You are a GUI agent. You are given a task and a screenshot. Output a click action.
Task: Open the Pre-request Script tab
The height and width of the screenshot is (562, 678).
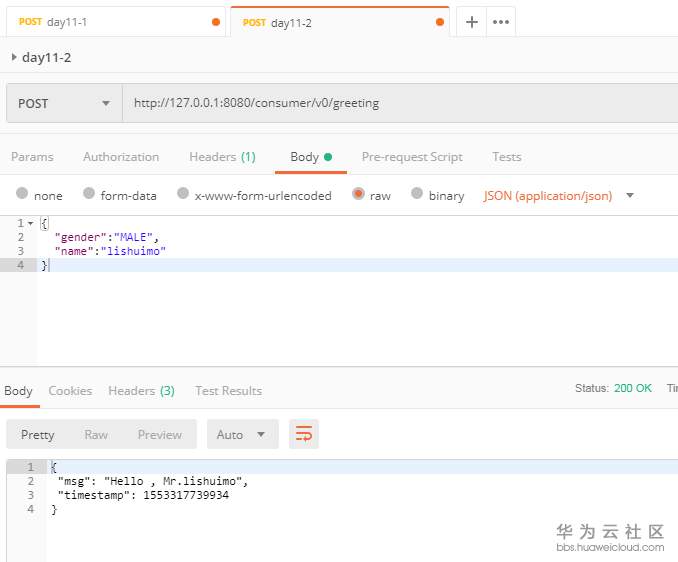(x=412, y=157)
